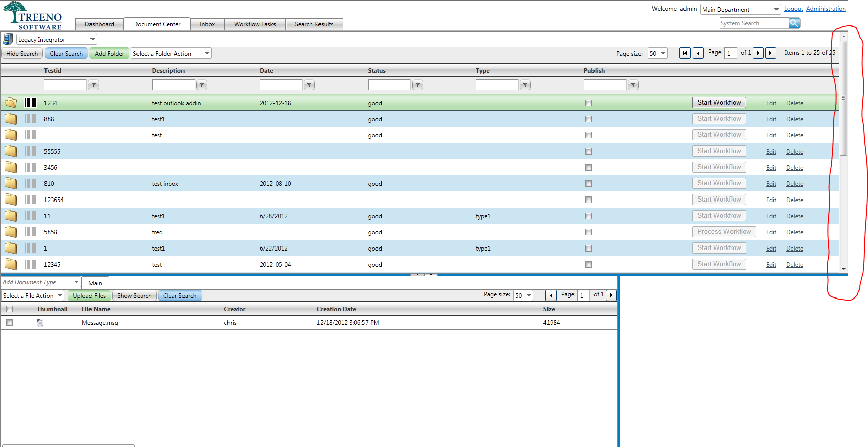Click Delete link for row 810

coord(795,184)
